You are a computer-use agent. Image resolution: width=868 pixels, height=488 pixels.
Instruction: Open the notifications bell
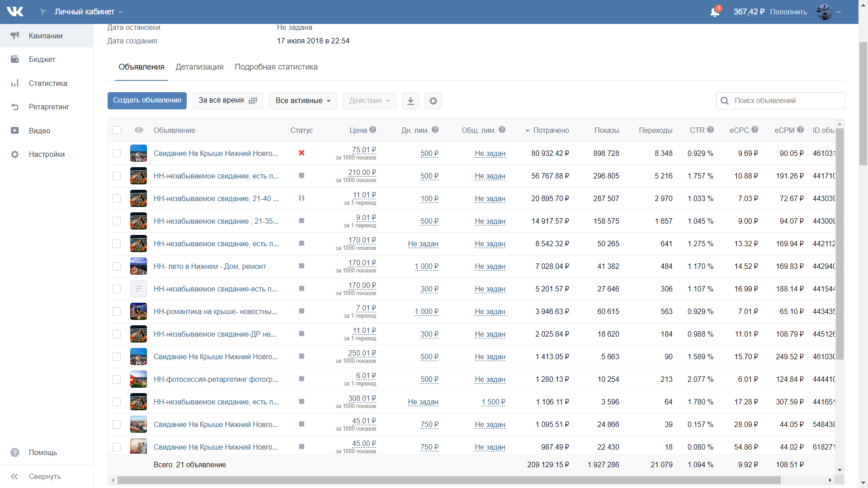[x=715, y=12]
